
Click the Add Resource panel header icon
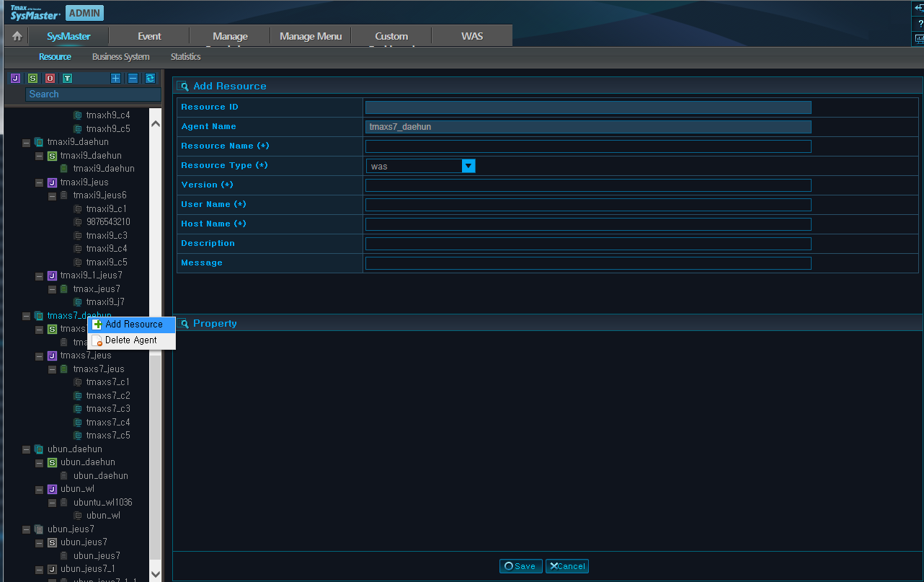pyautogui.click(x=183, y=86)
